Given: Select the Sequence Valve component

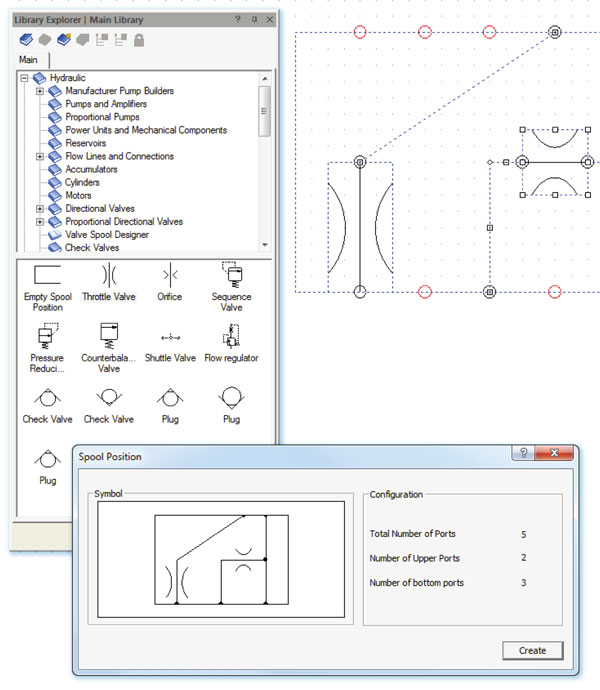Looking at the screenshot, I should 232,287.
